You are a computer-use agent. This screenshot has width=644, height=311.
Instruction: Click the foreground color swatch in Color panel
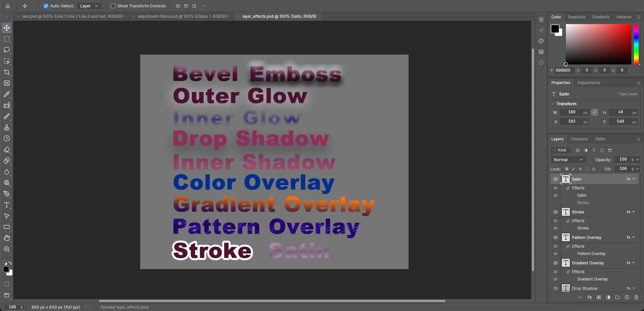click(x=555, y=29)
